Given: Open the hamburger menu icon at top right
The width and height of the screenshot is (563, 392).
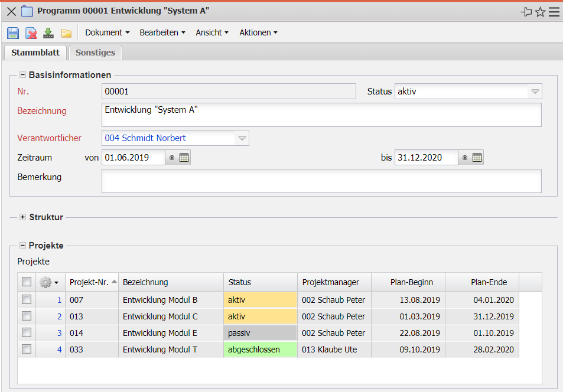Looking at the screenshot, I should [x=554, y=12].
